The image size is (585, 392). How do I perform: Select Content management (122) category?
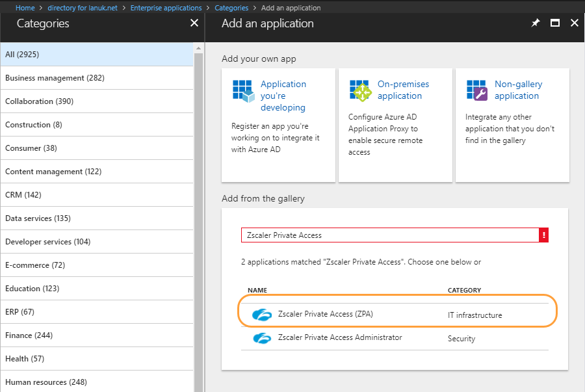coord(97,172)
